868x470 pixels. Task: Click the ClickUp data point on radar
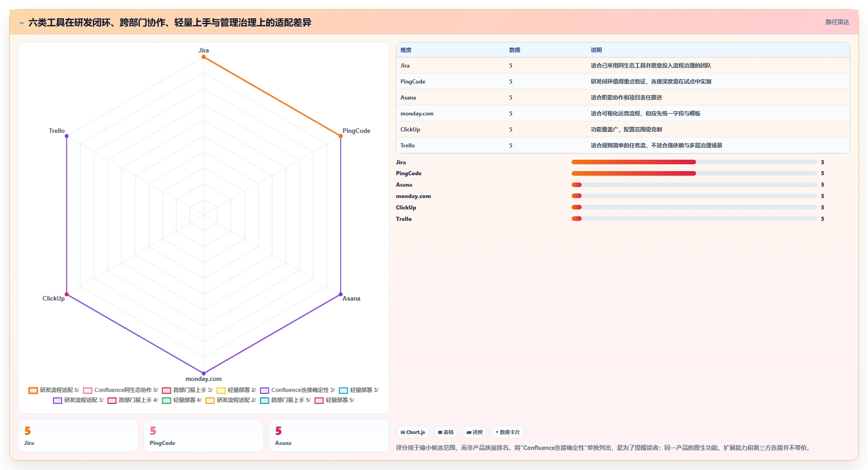pyautogui.click(x=67, y=294)
